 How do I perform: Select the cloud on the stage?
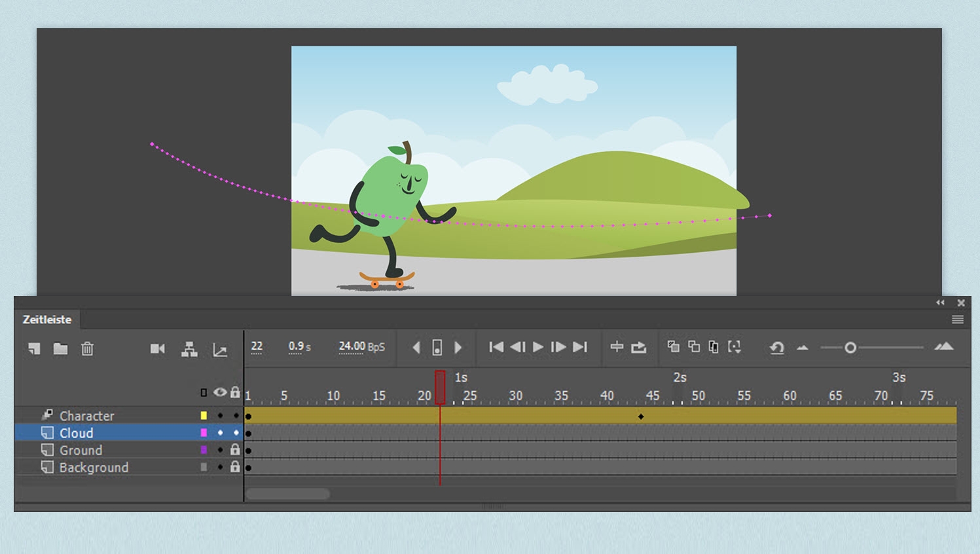[x=547, y=84]
